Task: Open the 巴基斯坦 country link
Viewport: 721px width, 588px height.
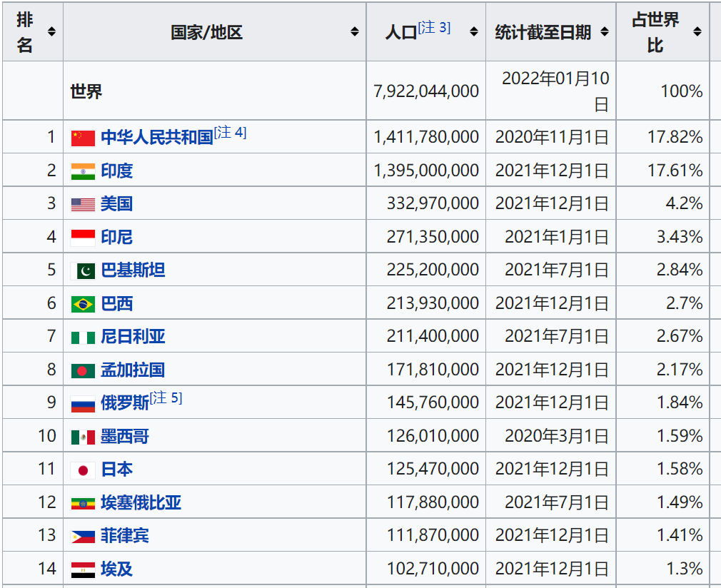Action: [133, 270]
